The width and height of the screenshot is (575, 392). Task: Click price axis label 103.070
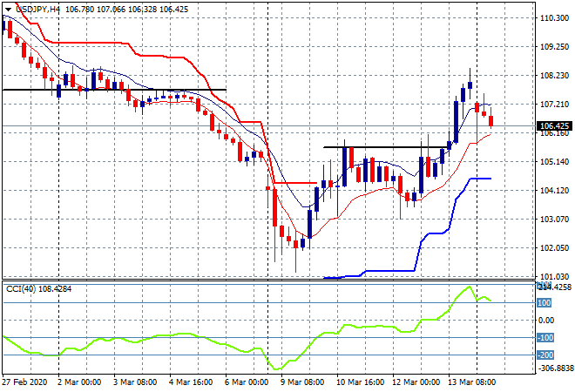pos(554,220)
